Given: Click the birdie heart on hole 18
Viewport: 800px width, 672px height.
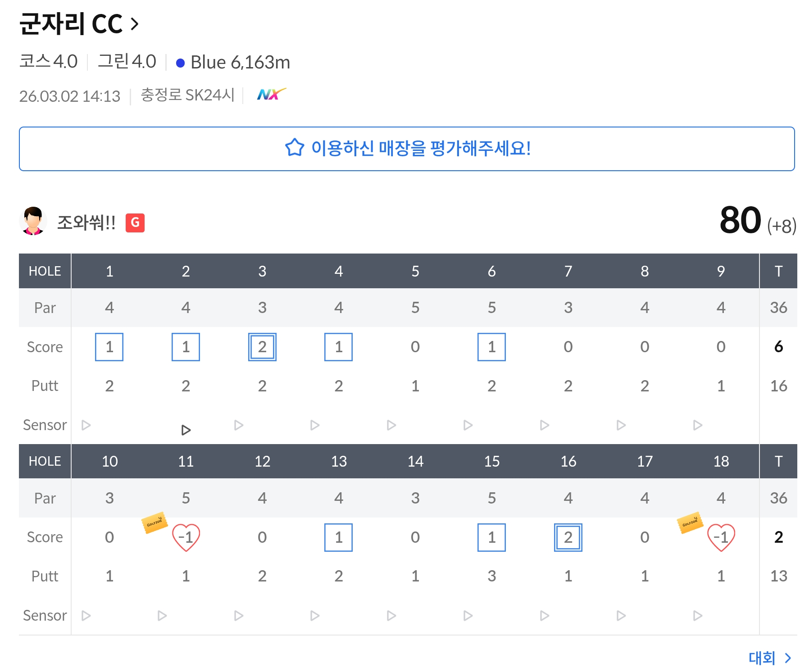Looking at the screenshot, I should [x=721, y=537].
